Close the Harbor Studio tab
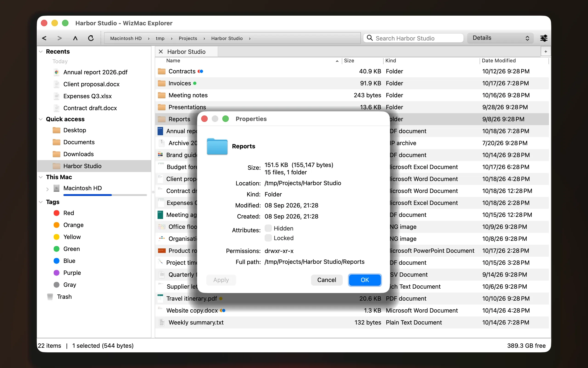 161,52
